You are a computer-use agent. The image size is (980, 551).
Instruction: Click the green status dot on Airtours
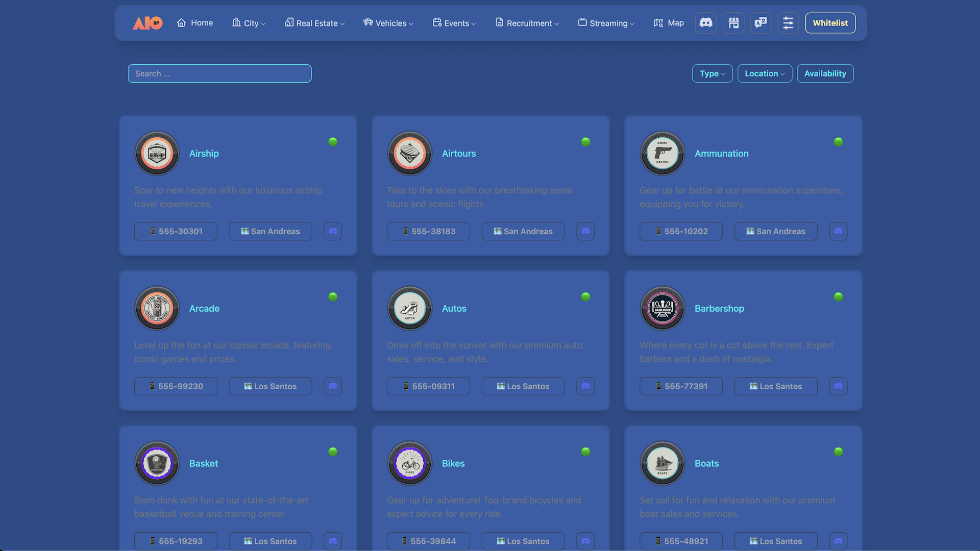click(x=585, y=142)
